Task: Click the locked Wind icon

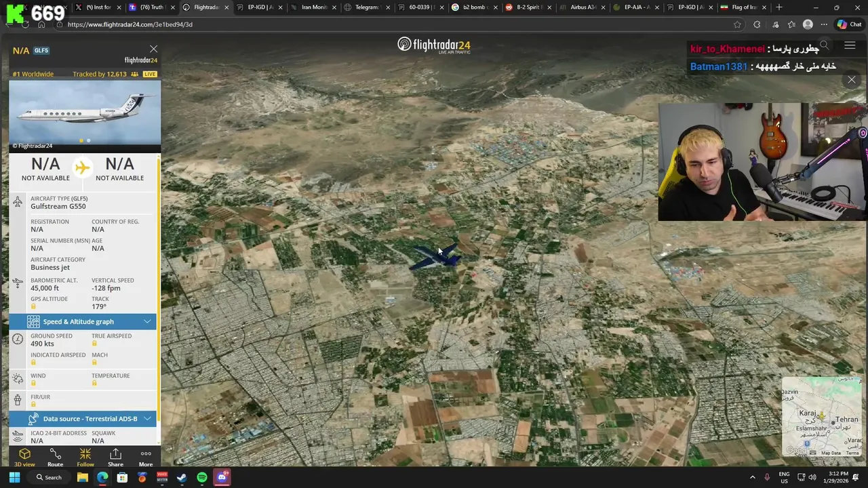Action: [33, 383]
